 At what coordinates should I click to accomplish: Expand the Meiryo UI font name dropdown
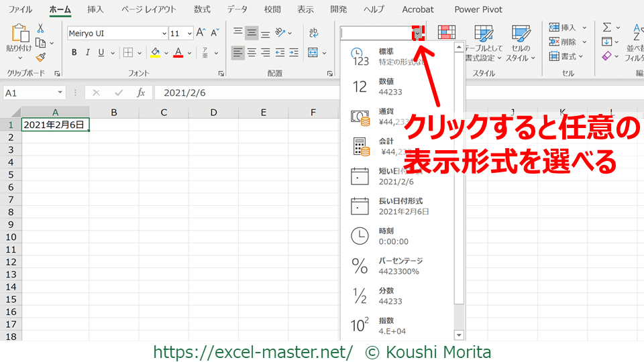(164, 34)
